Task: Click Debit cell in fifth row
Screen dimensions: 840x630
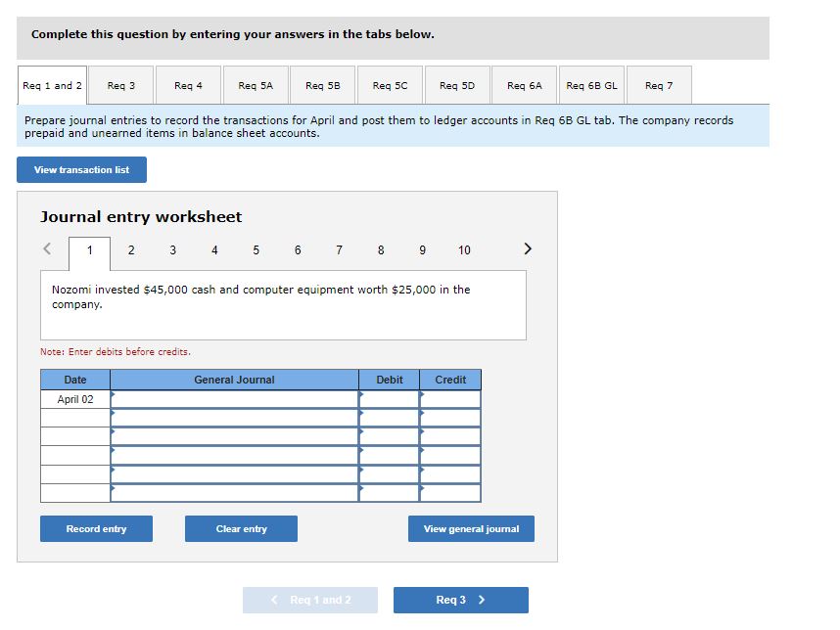Action: click(x=389, y=474)
